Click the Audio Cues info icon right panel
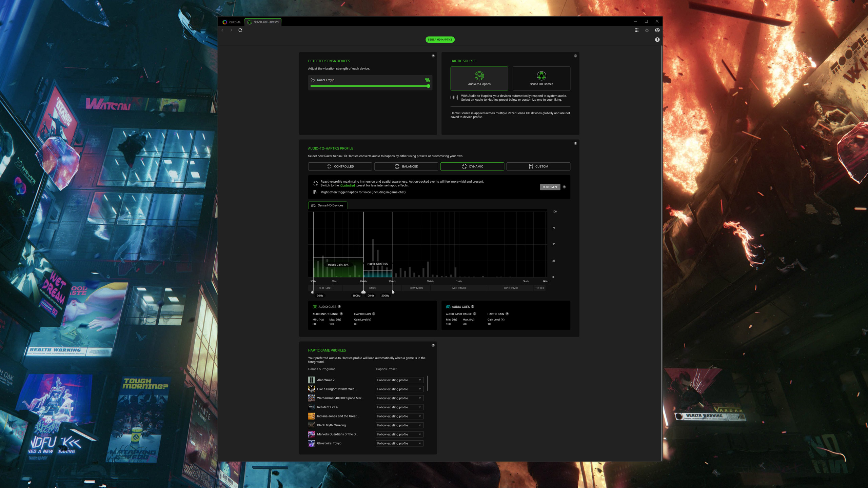Screen dimensions: 868x488 click(x=472, y=306)
